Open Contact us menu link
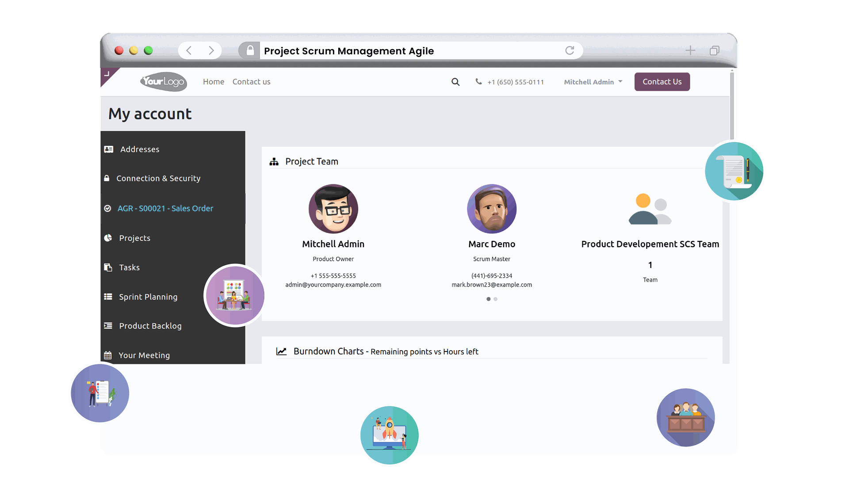Viewport: 849px width, 504px height. pos(251,82)
